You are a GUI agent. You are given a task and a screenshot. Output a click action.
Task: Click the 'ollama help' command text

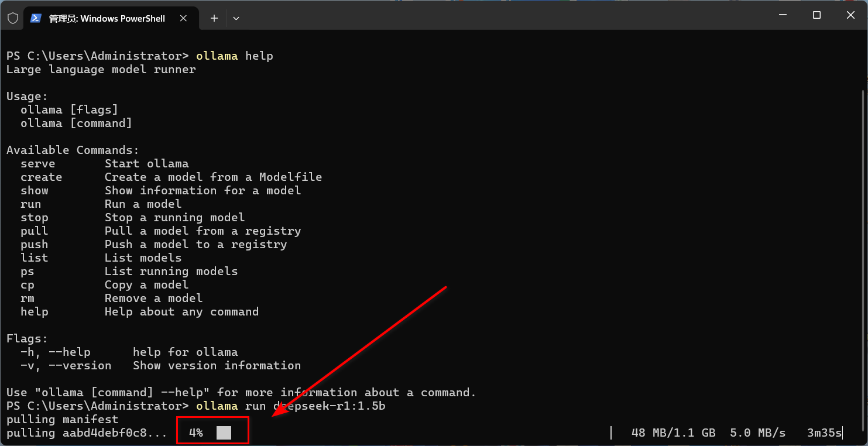point(235,56)
